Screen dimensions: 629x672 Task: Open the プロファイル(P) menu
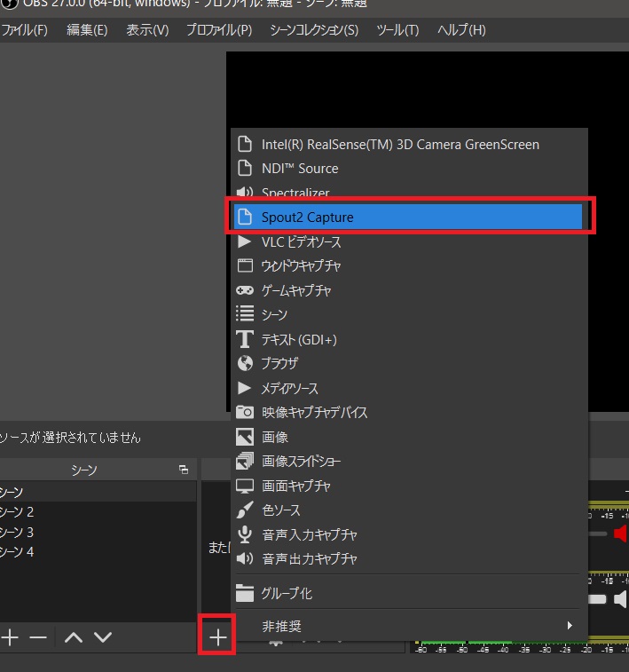pos(219,30)
